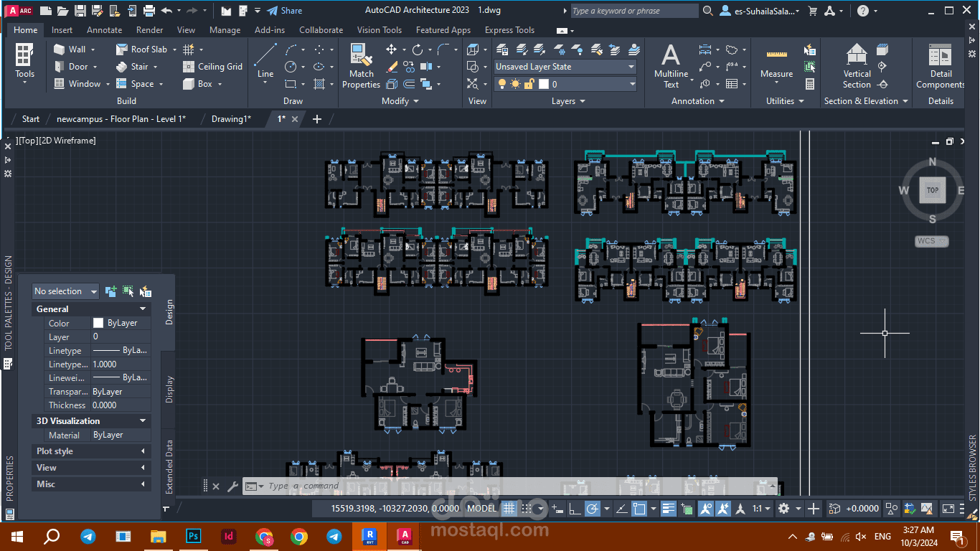Click the ByLayer color swatch in Properties
This screenshot has width=980, height=551.
98,324
